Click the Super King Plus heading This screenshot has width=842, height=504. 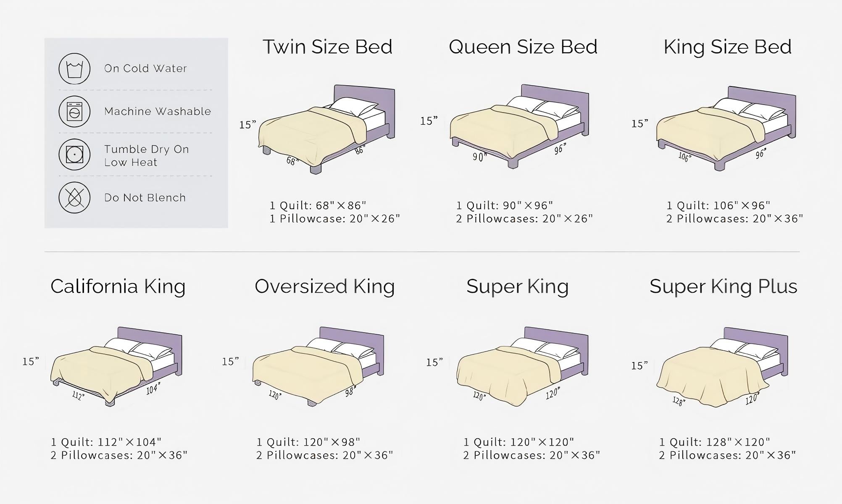point(723,286)
